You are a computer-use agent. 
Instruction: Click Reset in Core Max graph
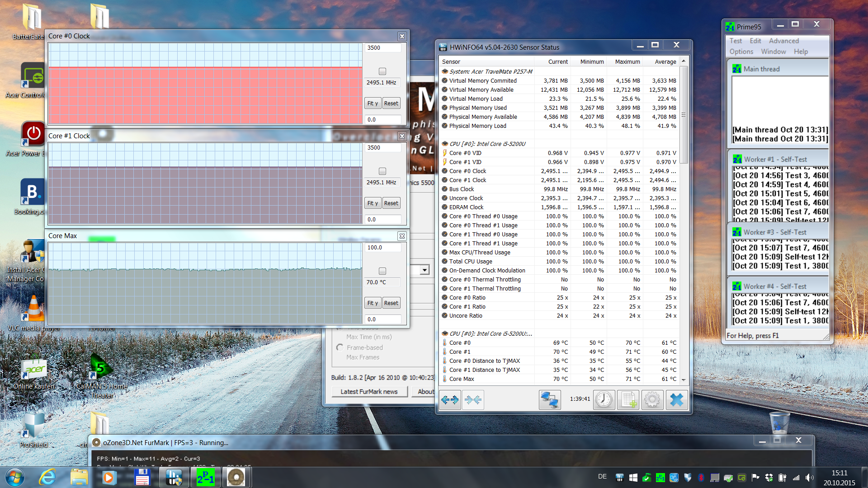click(x=391, y=303)
